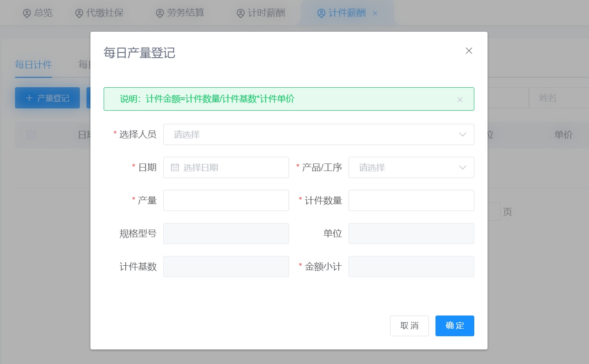
Task: Click the plus icon on 产量登记 button
Action: tap(29, 98)
